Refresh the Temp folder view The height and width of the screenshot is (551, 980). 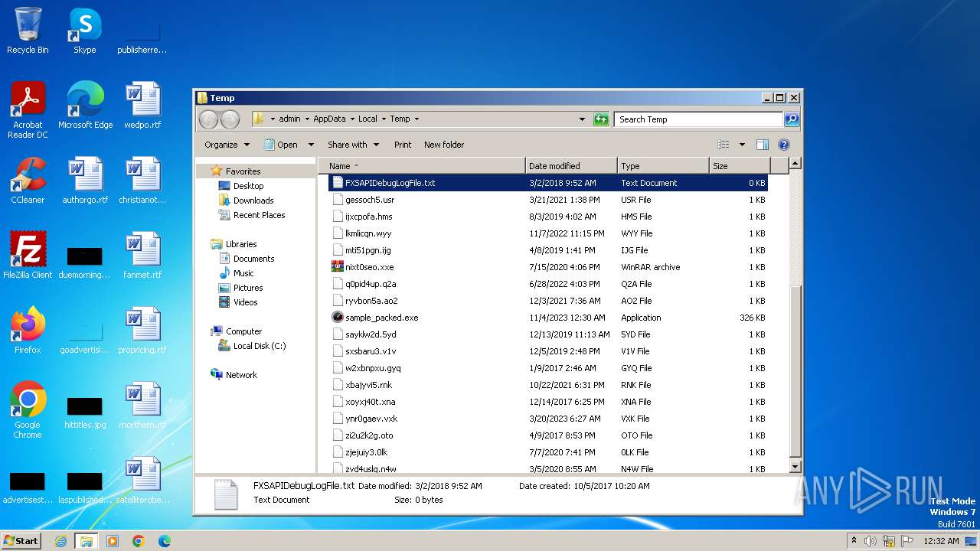pyautogui.click(x=601, y=119)
